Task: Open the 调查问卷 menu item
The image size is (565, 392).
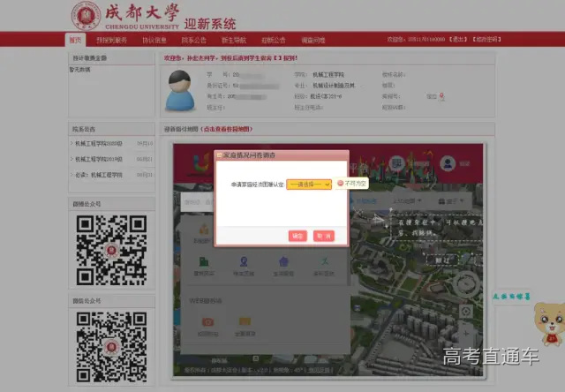Action: click(313, 41)
